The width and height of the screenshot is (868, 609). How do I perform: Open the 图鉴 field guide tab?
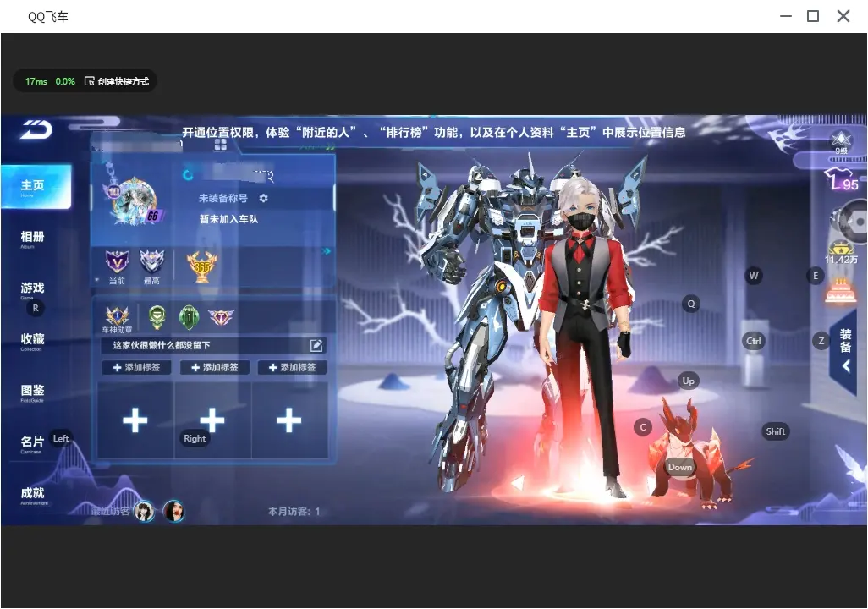pyautogui.click(x=32, y=392)
